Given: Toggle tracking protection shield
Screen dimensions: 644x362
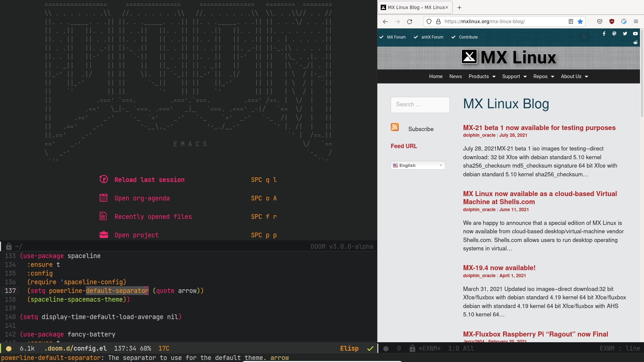Looking at the screenshot, I should point(429,21).
